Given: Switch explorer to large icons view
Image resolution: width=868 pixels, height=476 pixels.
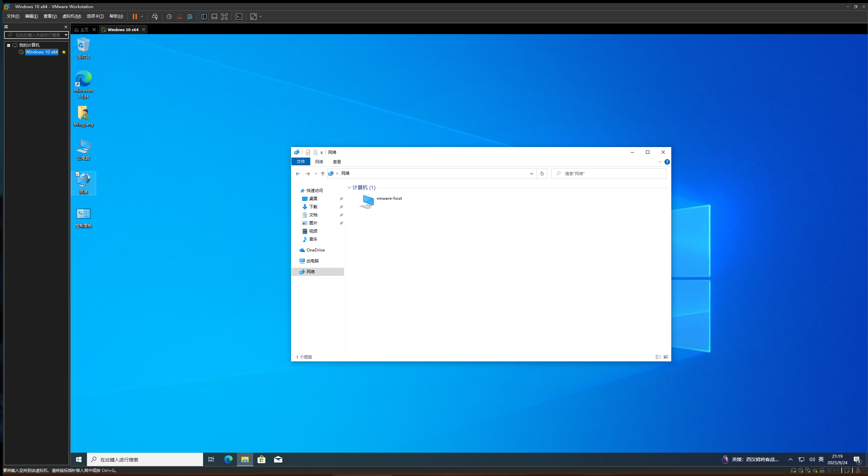Looking at the screenshot, I should tap(666, 357).
